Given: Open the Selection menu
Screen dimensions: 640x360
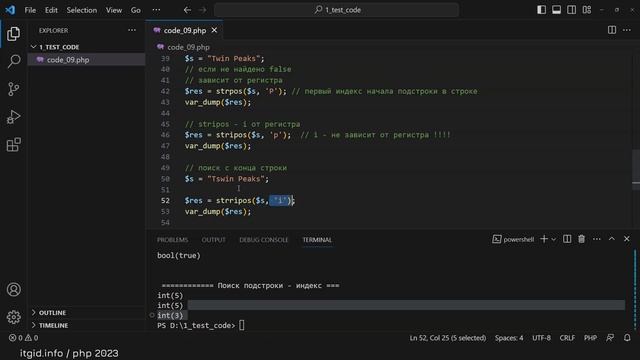Looking at the screenshot, I should (82, 10).
